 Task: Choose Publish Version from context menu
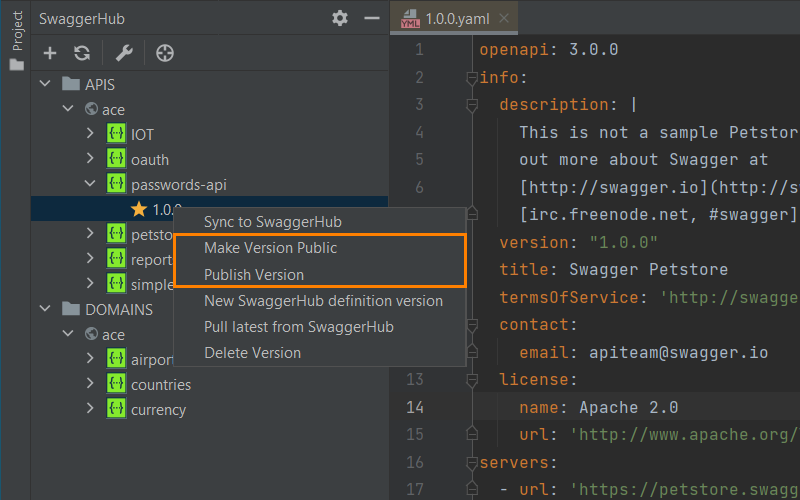(x=254, y=274)
